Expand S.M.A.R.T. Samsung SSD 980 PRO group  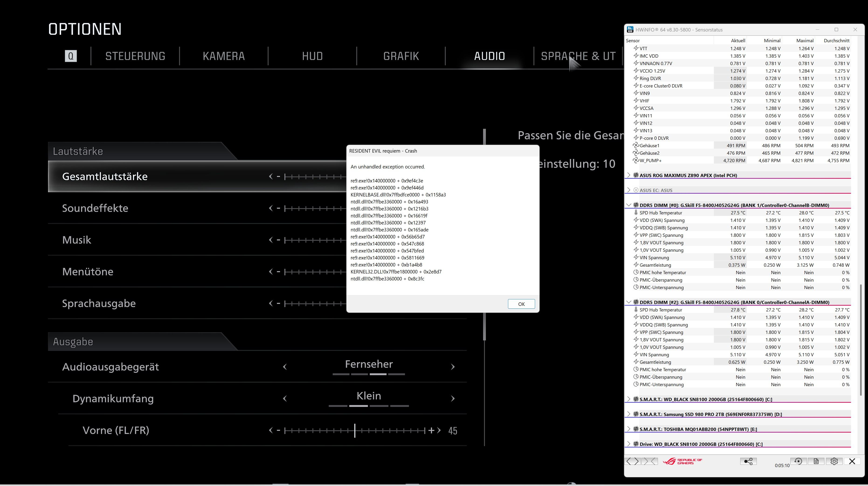tap(628, 414)
